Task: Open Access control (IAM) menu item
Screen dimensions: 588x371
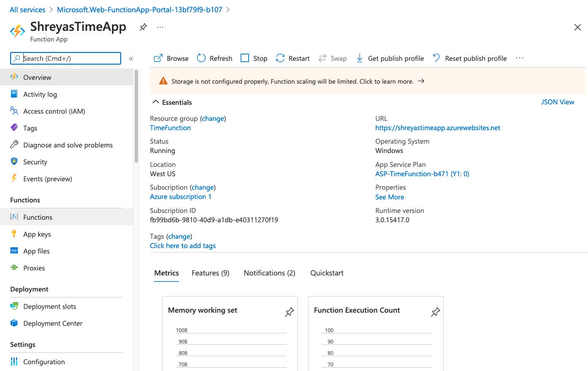Action: (x=66, y=111)
